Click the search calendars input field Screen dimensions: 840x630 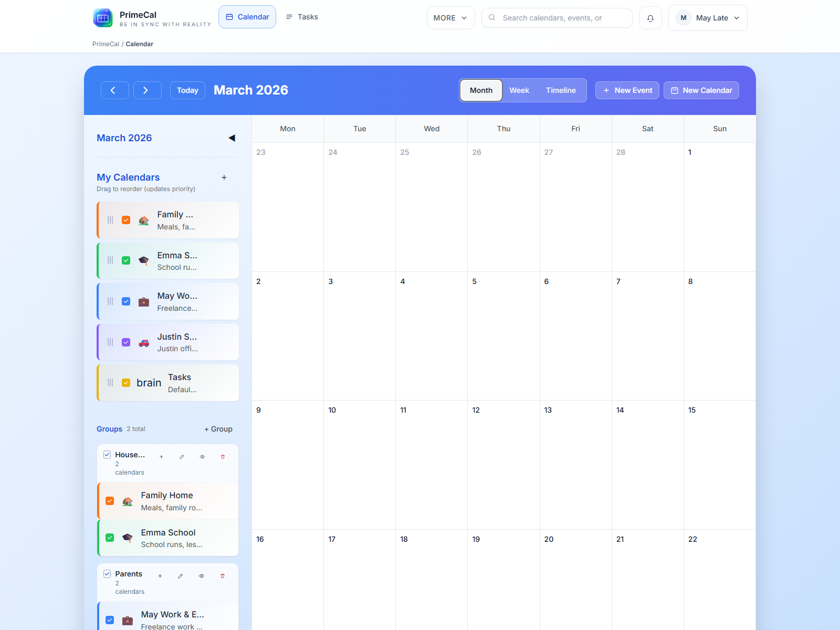[556, 17]
